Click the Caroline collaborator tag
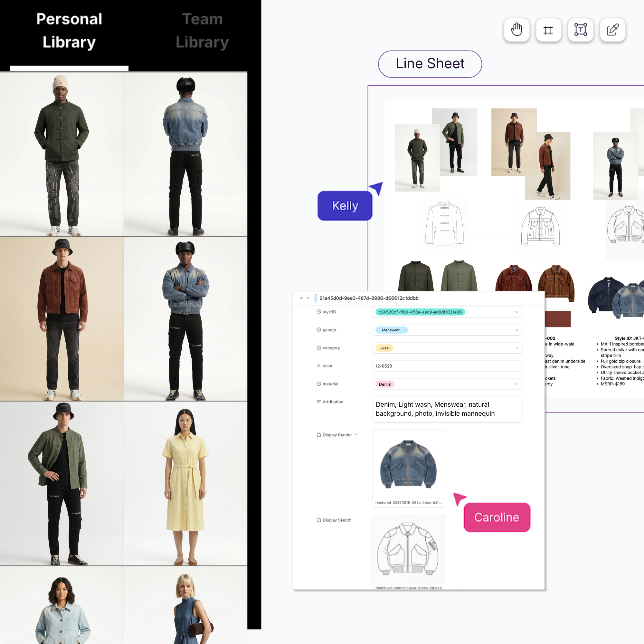This screenshot has width=644, height=644. click(496, 517)
